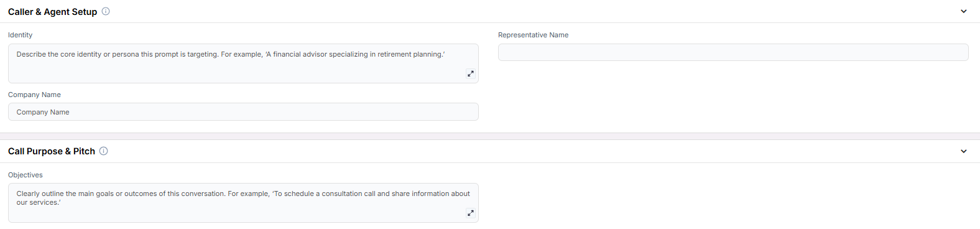Click the Caller & Agent Setup section title
Screen dimensions: 980x229
tap(53, 12)
